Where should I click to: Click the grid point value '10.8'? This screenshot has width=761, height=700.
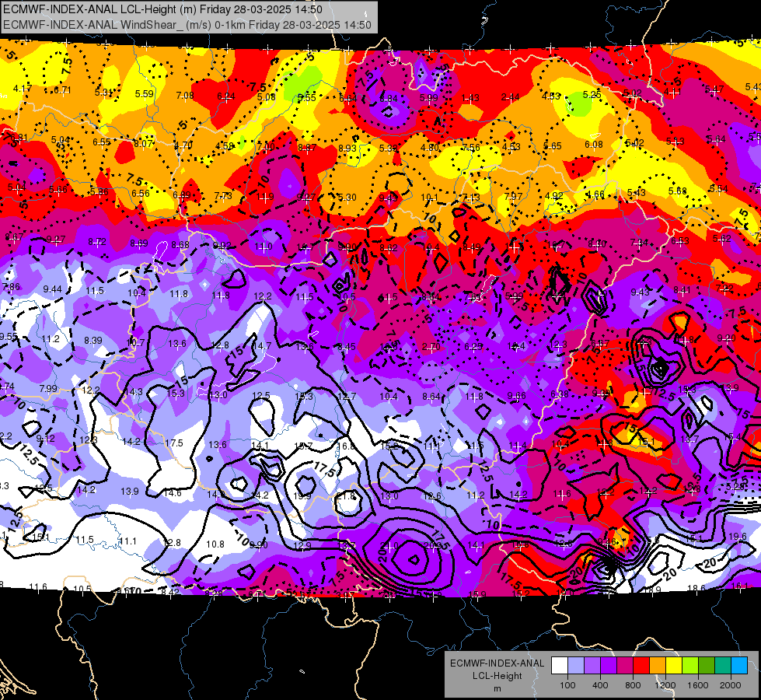coord(215,544)
